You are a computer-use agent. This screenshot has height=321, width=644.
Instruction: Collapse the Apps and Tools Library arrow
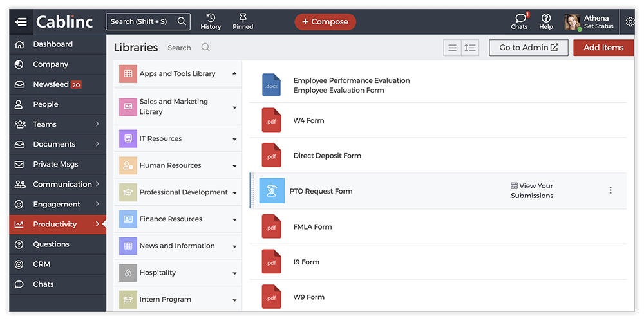click(234, 73)
